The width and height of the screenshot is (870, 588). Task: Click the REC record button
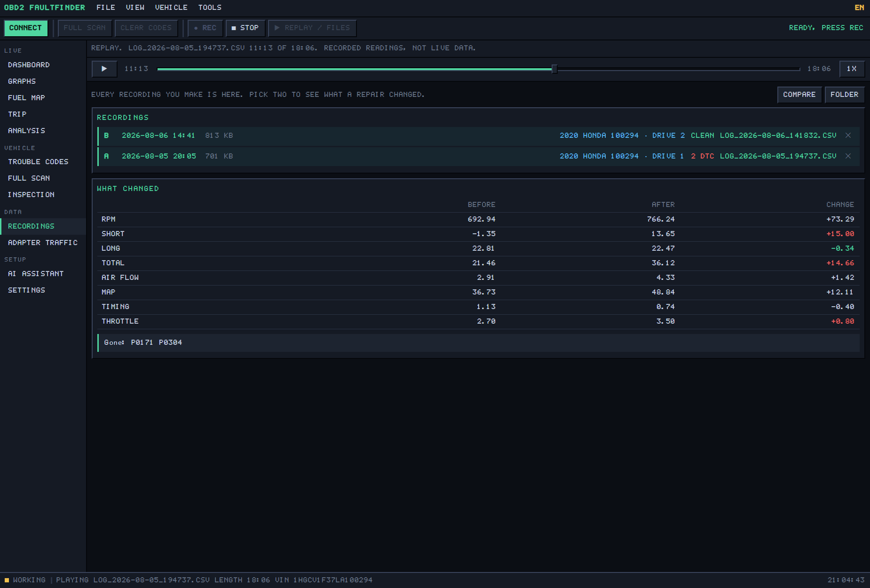tap(205, 28)
